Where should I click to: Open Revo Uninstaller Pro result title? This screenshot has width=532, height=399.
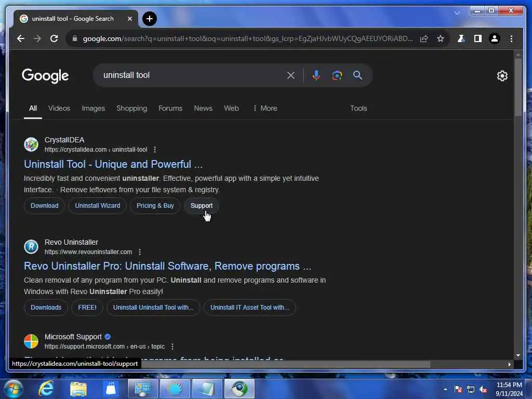click(x=168, y=266)
